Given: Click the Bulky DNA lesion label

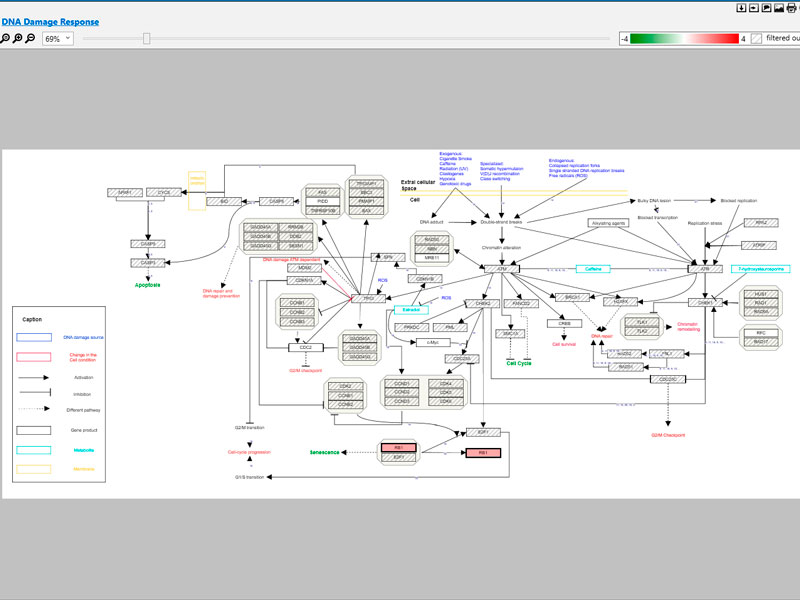Looking at the screenshot, I should [x=654, y=201].
